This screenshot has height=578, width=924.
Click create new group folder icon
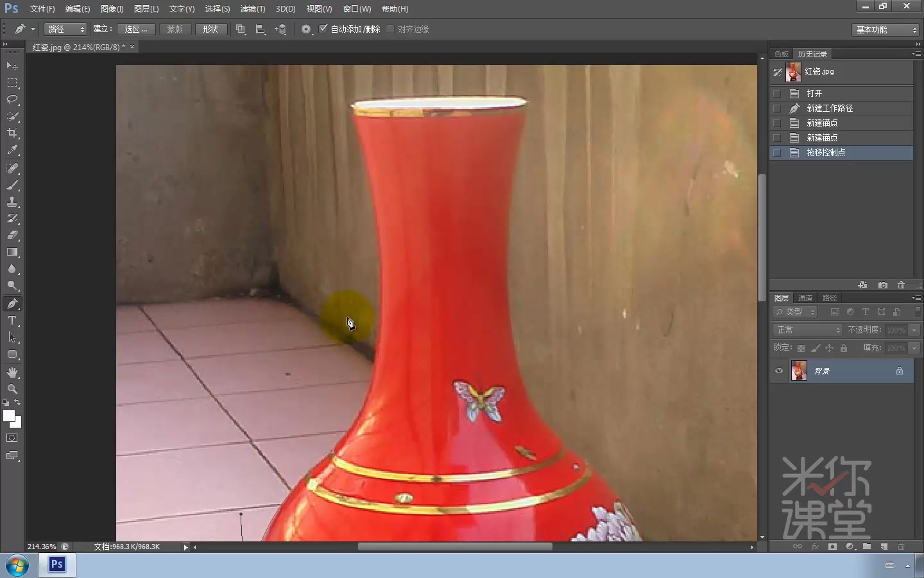pyautogui.click(x=867, y=547)
